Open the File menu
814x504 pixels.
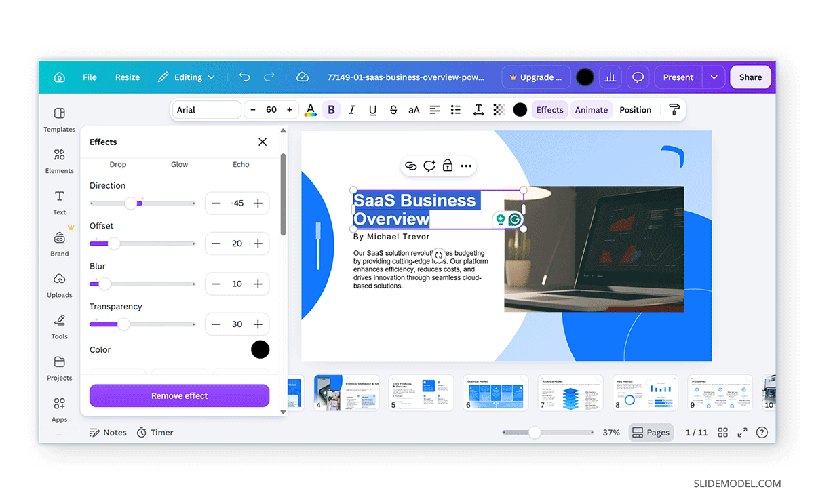90,77
